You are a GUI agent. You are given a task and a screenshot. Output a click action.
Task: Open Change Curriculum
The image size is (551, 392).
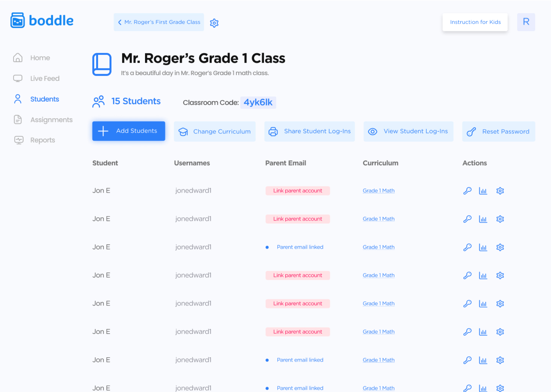(x=214, y=132)
